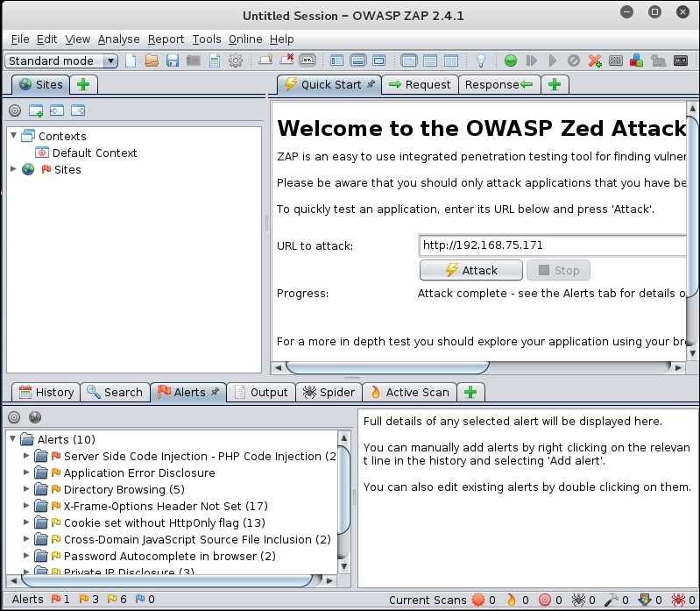Collapse the Alerts (10) root node
This screenshot has height=611, width=700.
pos(13,438)
